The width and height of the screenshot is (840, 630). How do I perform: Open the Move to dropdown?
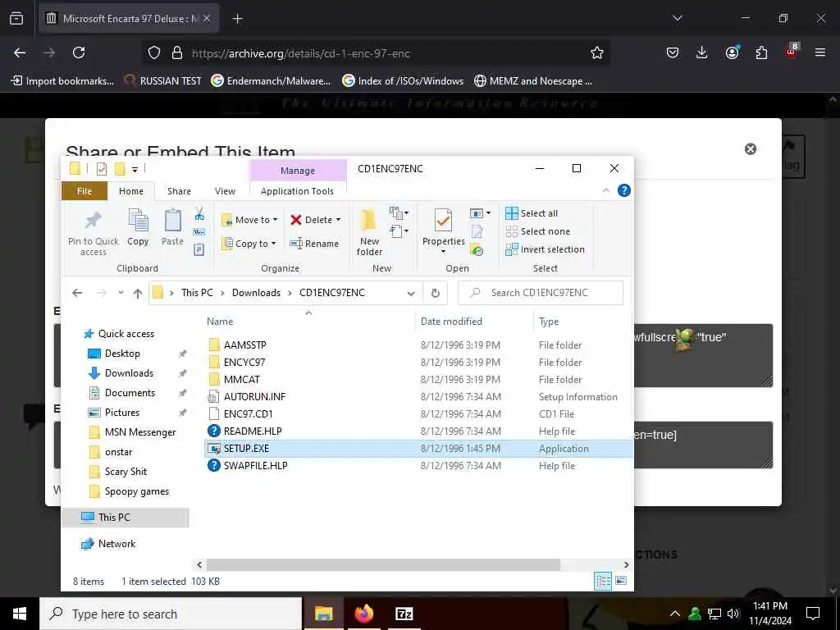(x=249, y=220)
